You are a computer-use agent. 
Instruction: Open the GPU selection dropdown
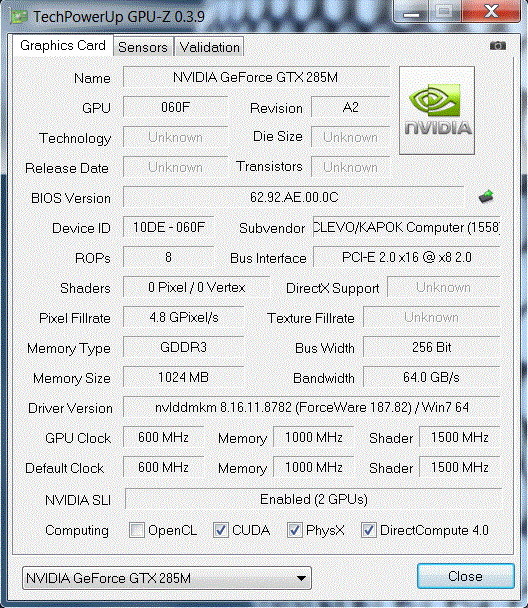[x=167, y=578]
